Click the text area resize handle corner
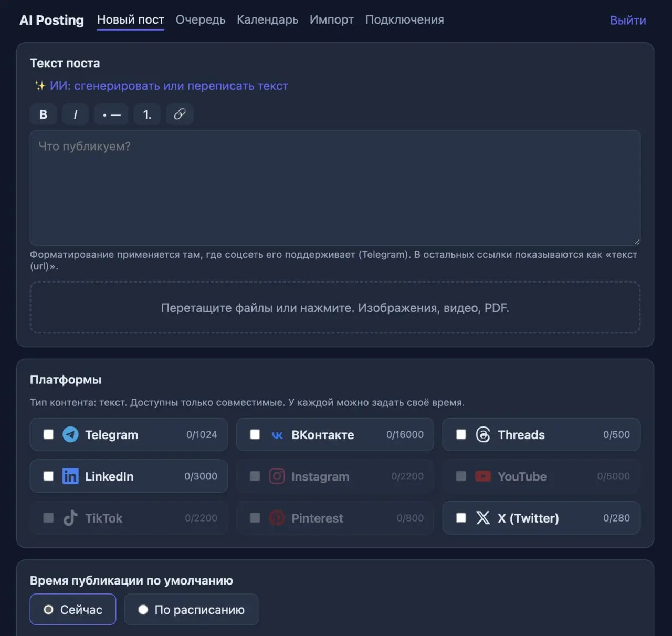The height and width of the screenshot is (636, 672). click(637, 242)
